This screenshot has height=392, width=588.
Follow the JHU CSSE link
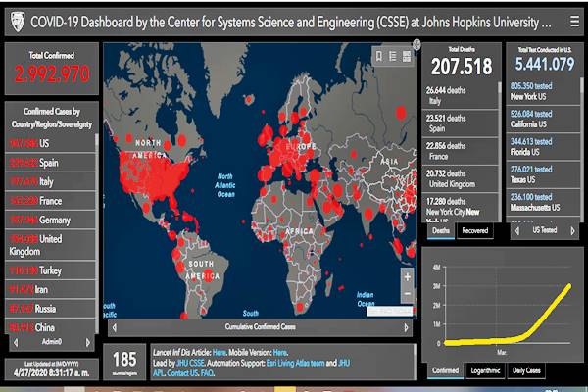coord(190,363)
